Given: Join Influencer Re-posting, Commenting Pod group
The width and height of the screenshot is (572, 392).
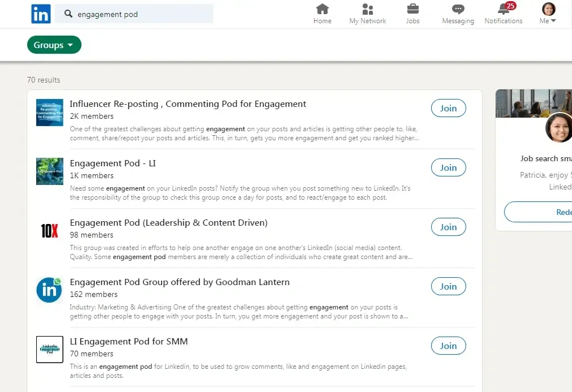Looking at the screenshot, I should point(448,108).
